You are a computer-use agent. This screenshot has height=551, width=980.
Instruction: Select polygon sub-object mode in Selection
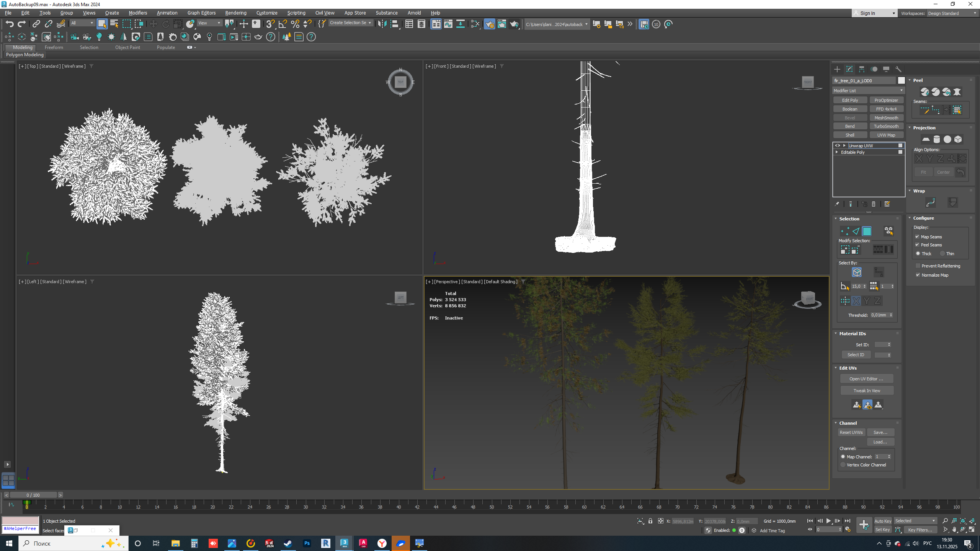coord(867,231)
